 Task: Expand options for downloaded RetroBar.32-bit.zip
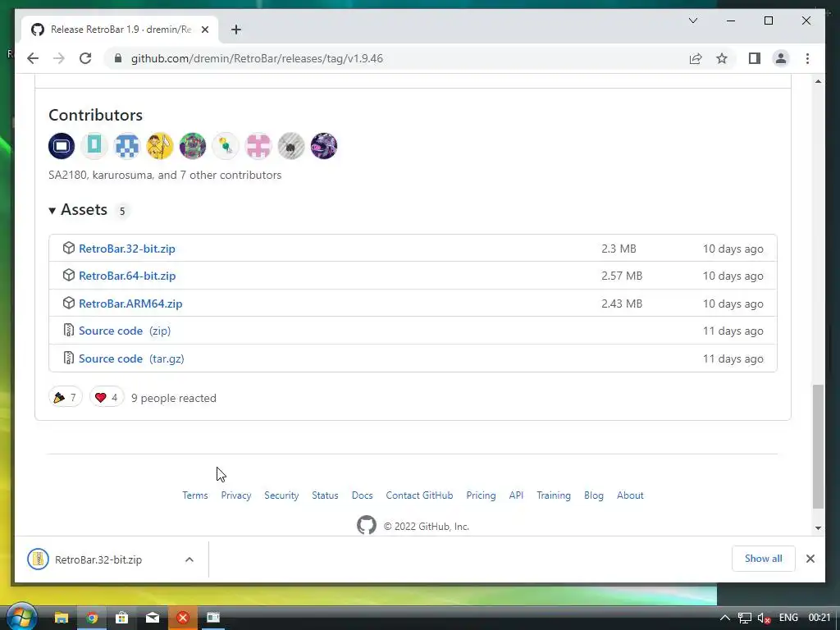[189, 559]
